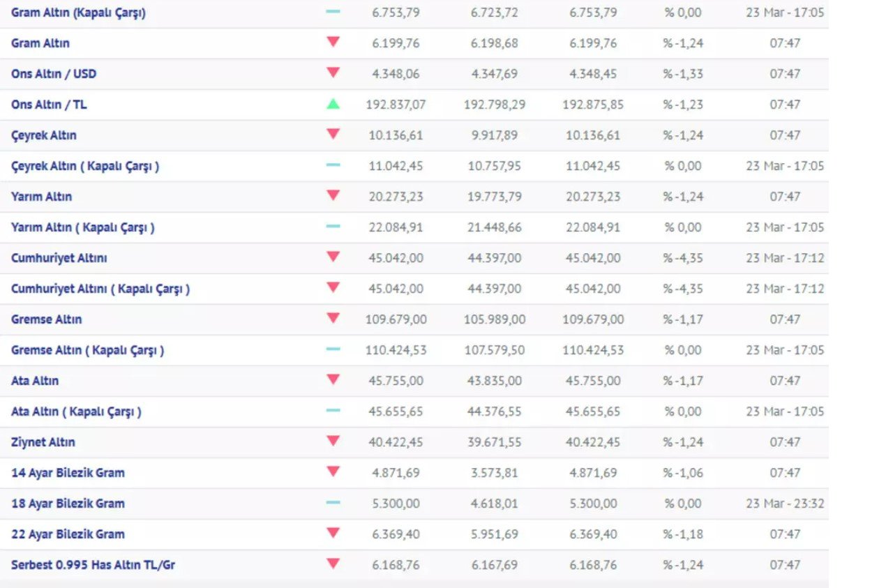
Task: Open Gremse Altın ( Kapalı Çarşı ) link
Action: pos(88,350)
